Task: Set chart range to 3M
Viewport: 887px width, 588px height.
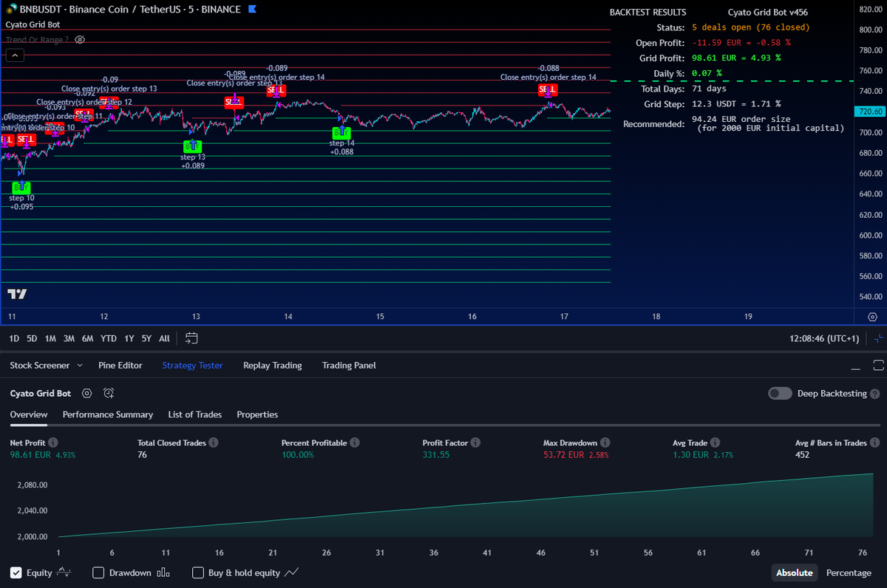Action: 69,338
